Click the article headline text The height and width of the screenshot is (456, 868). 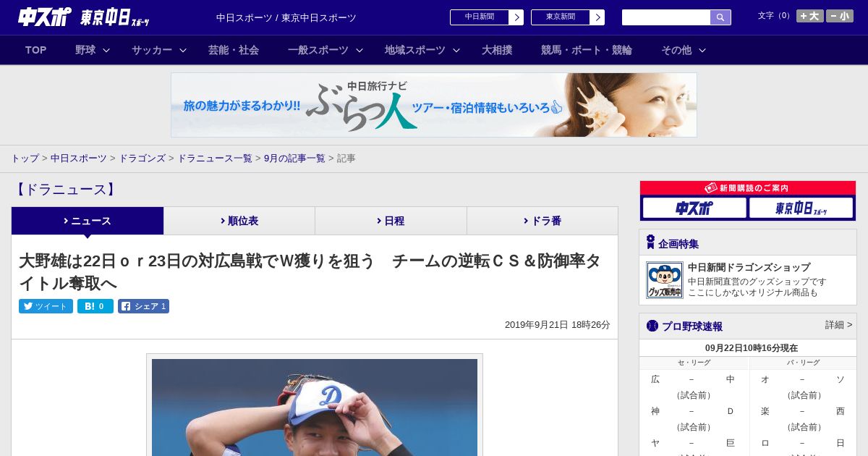coord(310,271)
